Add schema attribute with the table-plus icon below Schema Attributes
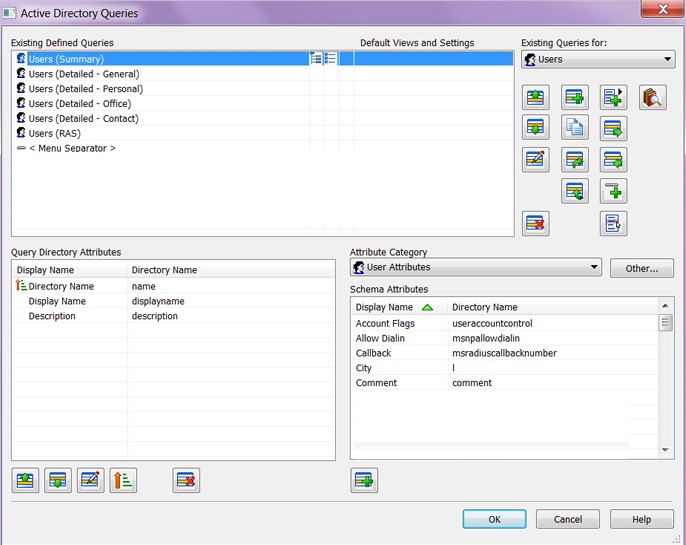The image size is (686, 545). [364, 480]
